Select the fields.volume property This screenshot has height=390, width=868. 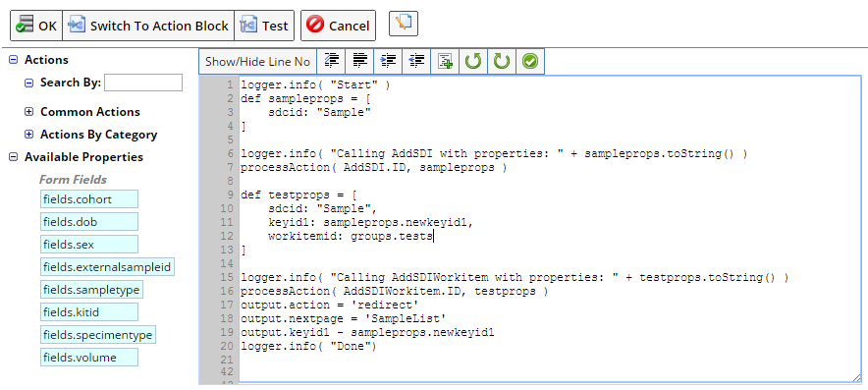click(x=89, y=358)
